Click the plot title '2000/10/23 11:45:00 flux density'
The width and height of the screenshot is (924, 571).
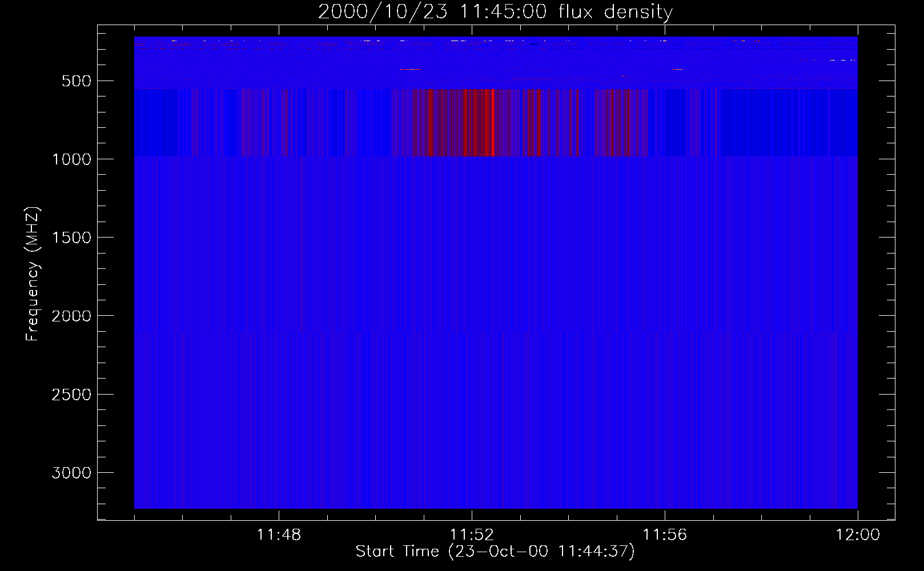(495, 12)
